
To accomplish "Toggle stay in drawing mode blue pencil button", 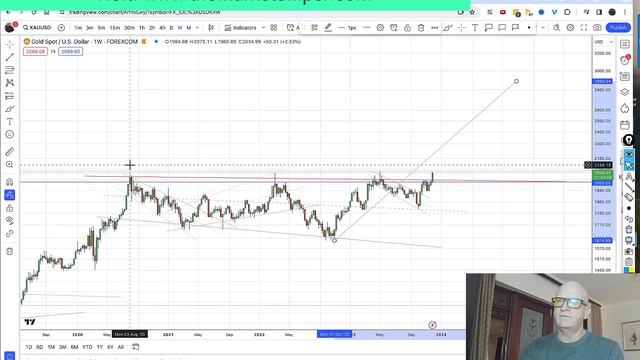I will point(10,195).
